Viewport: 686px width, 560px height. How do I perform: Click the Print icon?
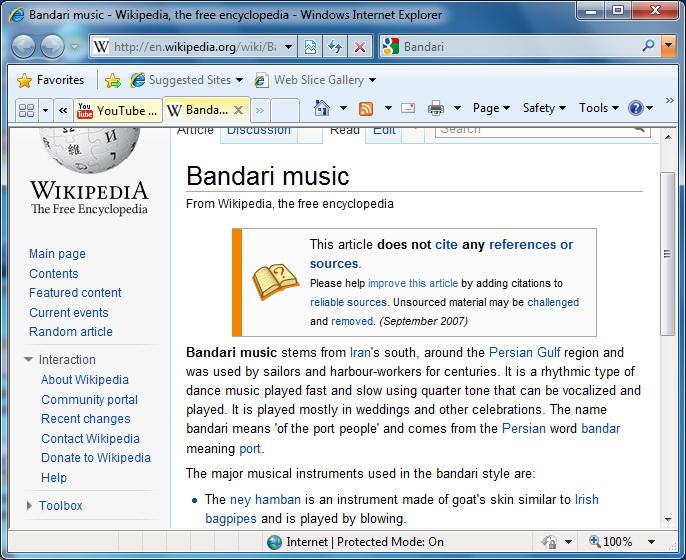(x=436, y=108)
